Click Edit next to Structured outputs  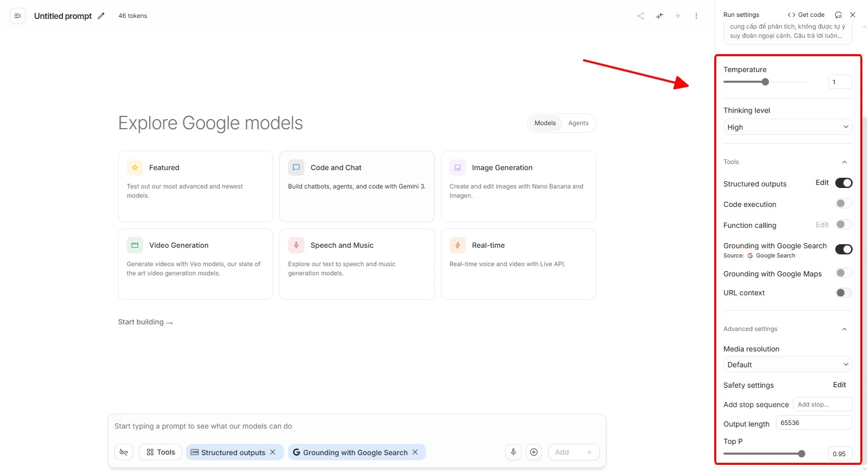[822, 182]
